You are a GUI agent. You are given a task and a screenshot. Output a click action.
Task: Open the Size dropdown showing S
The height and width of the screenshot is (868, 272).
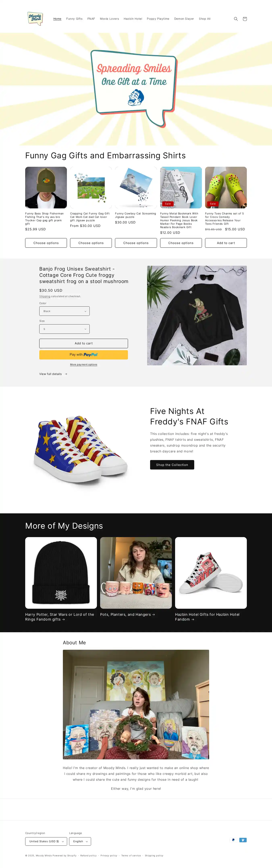(x=64, y=329)
